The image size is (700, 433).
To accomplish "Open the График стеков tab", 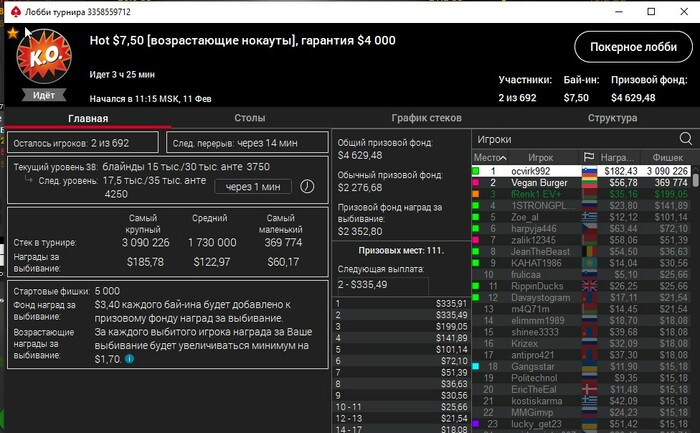I will coord(426,118).
